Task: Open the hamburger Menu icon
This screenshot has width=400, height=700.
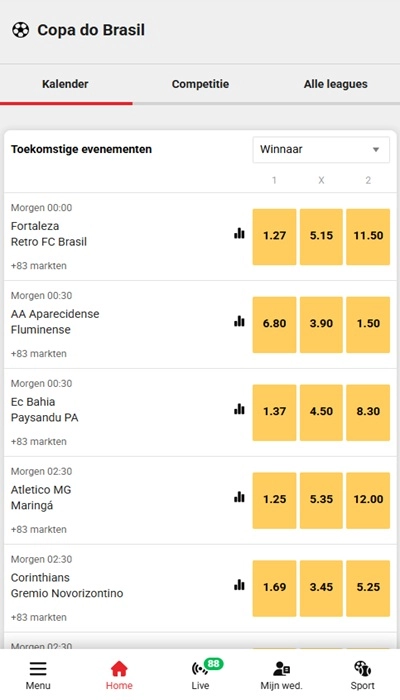Action: click(38, 668)
